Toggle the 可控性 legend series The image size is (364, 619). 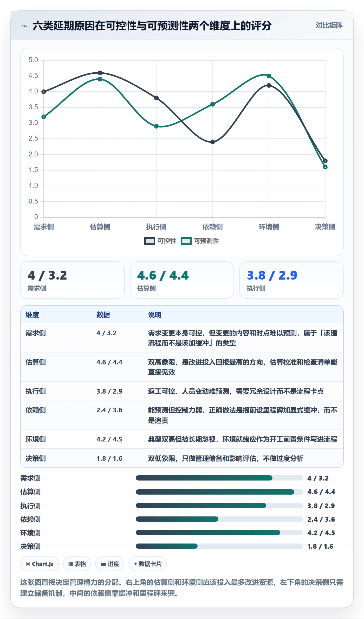160,241
